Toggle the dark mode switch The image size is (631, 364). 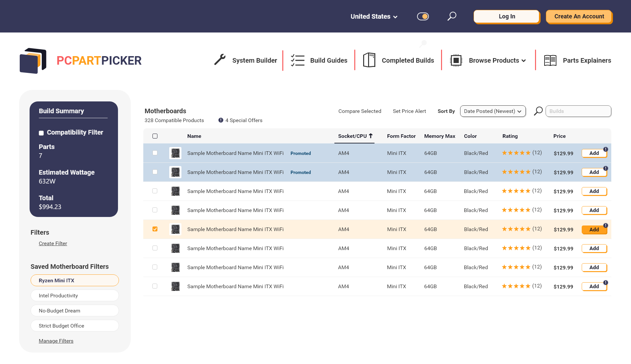click(423, 16)
